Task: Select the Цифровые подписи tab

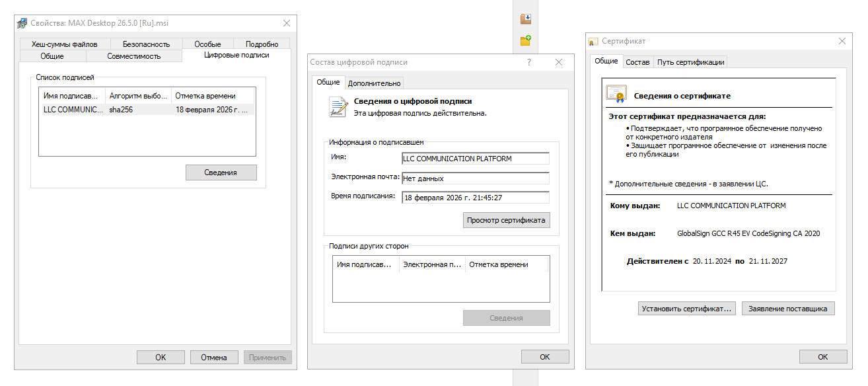Action: (x=236, y=56)
